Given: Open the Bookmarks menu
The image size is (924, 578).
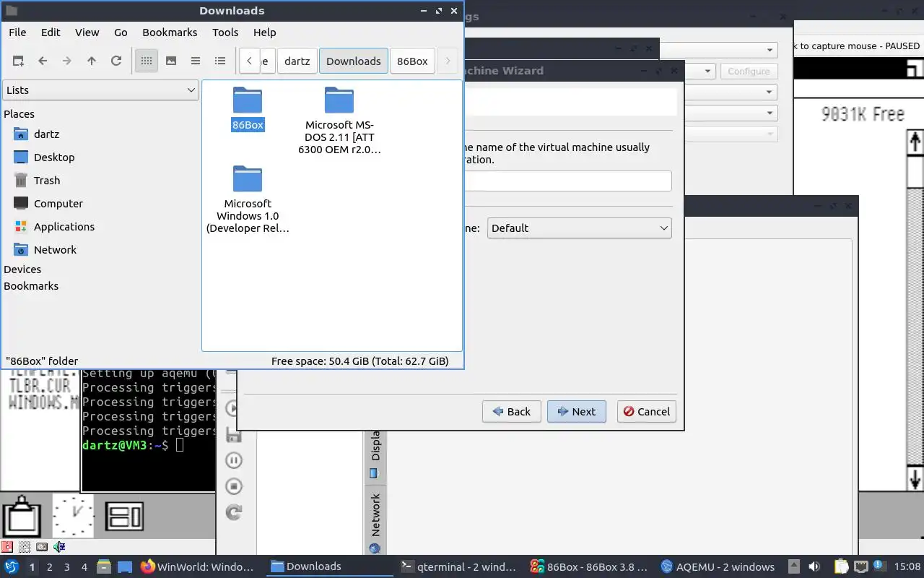Looking at the screenshot, I should click(170, 33).
